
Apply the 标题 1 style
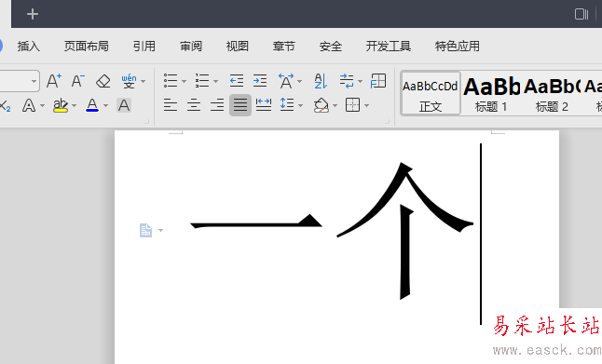(x=491, y=93)
